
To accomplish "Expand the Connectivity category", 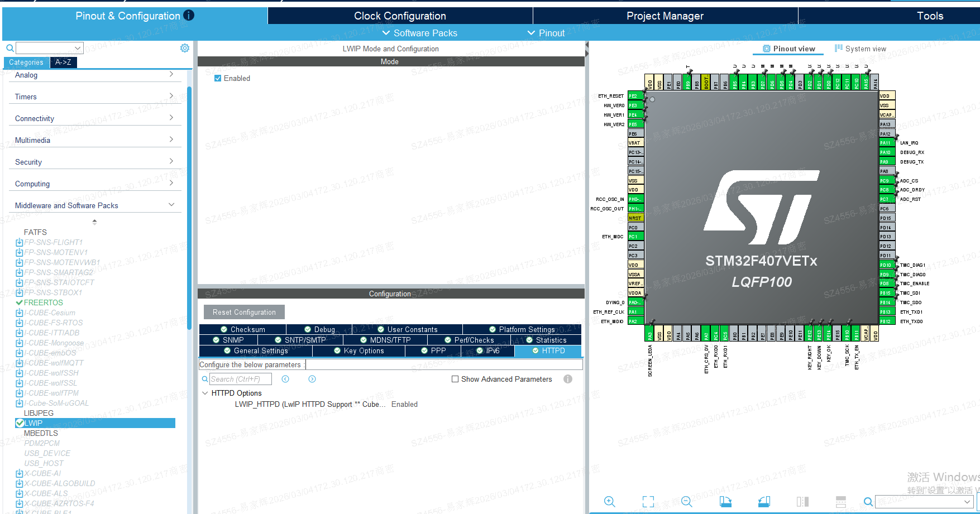I will pos(171,118).
